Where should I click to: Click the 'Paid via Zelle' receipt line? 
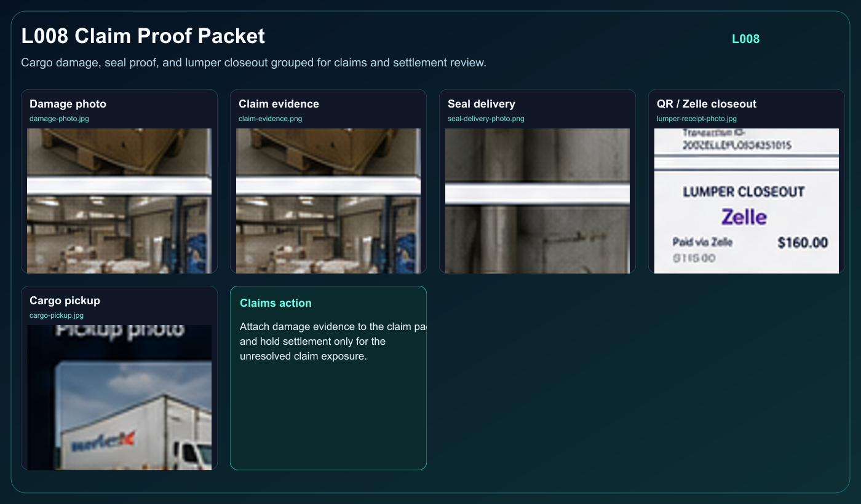click(x=702, y=242)
